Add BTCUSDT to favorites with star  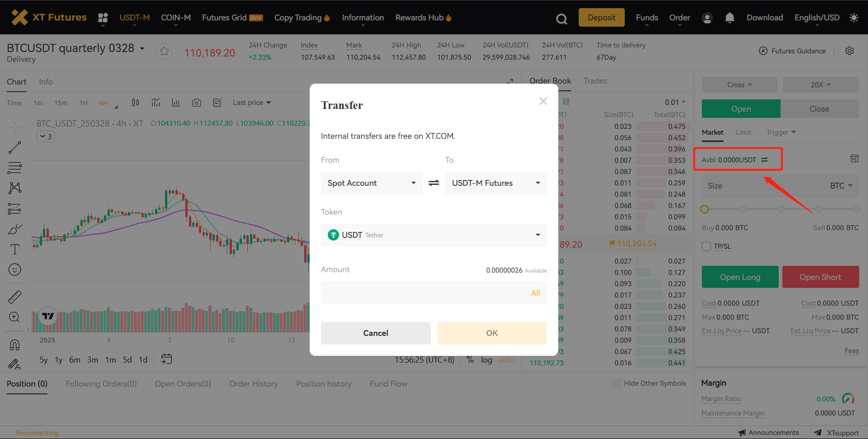pyautogui.click(x=164, y=51)
